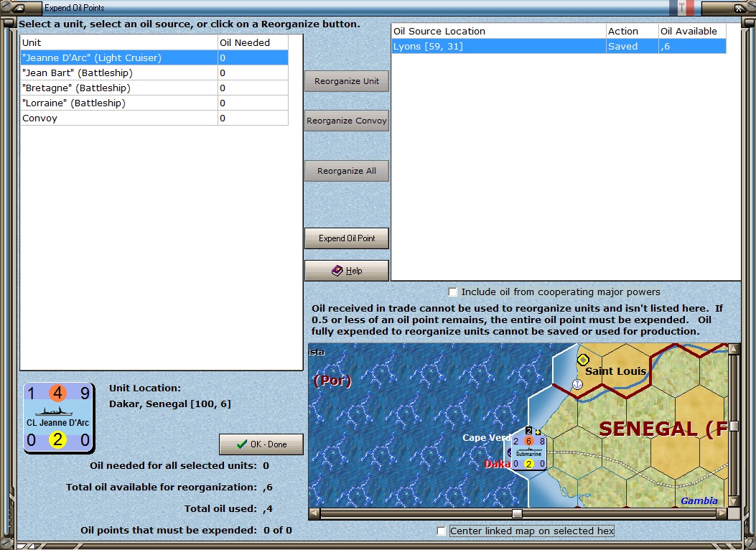Click the map's up scroll arrow
Viewport: 756px width, 550px height.
(x=734, y=348)
